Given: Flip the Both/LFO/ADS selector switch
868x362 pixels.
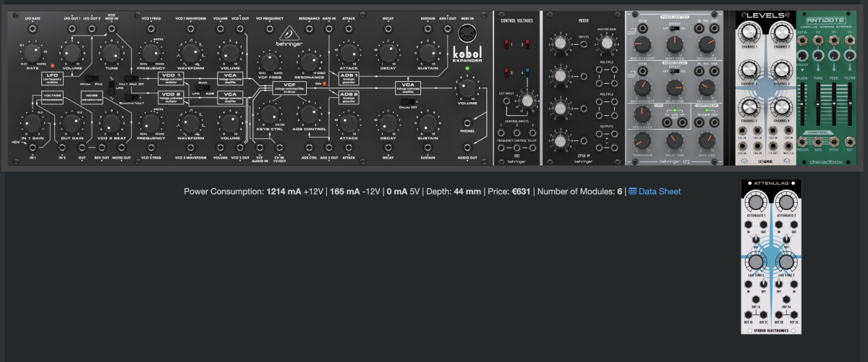Looking at the screenshot, I should pos(203,88).
